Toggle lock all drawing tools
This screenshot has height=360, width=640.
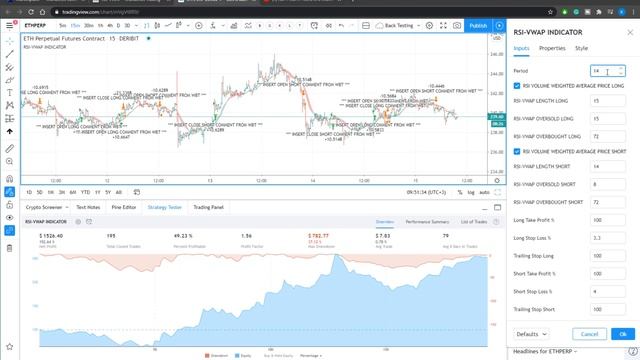point(9,205)
